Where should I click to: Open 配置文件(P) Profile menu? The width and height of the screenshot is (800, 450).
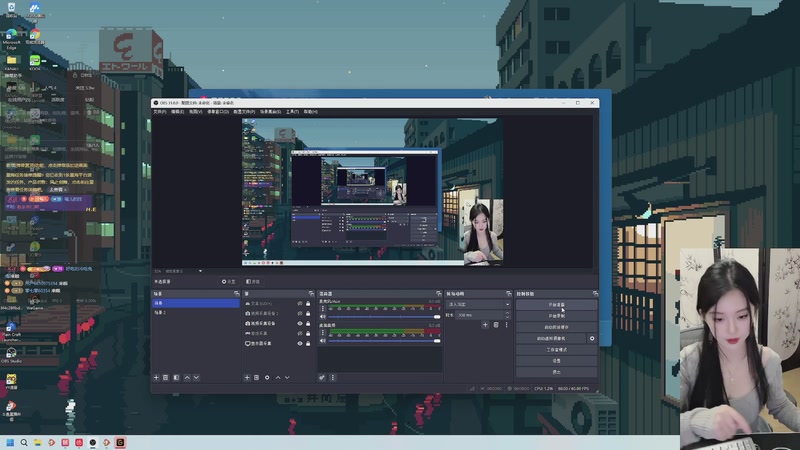244,112
